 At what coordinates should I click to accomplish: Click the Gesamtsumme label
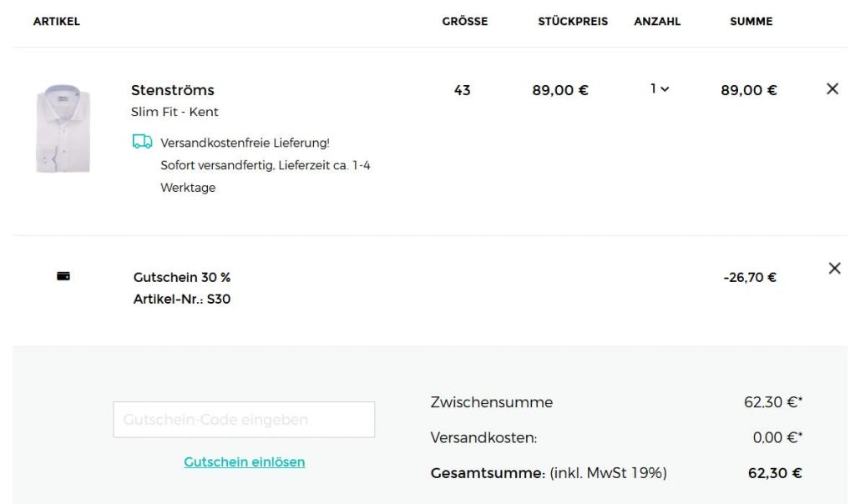tap(488, 473)
